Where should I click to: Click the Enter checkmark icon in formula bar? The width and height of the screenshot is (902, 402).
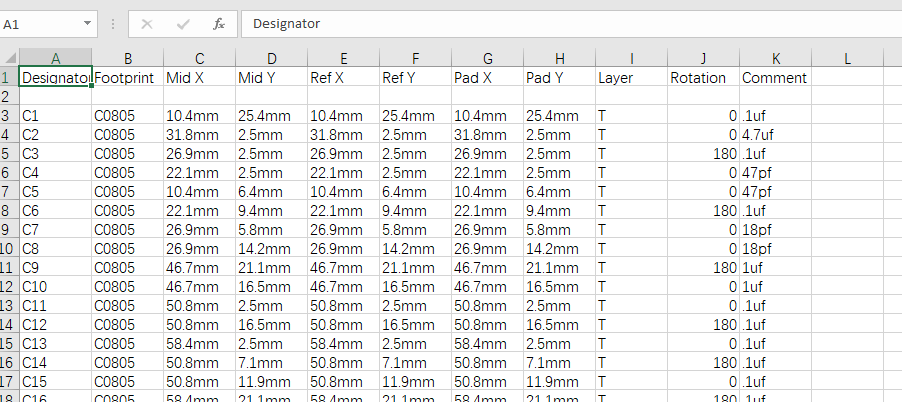183,23
